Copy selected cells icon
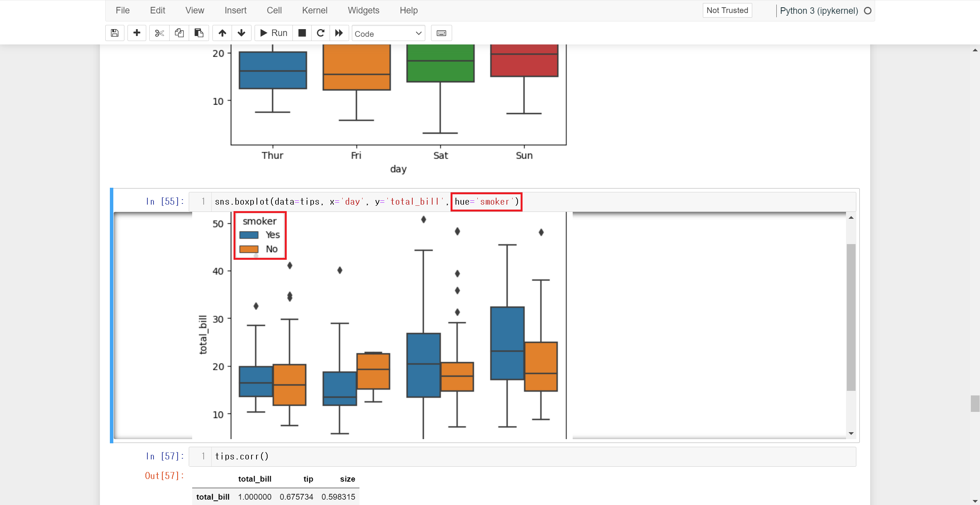This screenshot has height=505, width=980. click(x=179, y=33)
